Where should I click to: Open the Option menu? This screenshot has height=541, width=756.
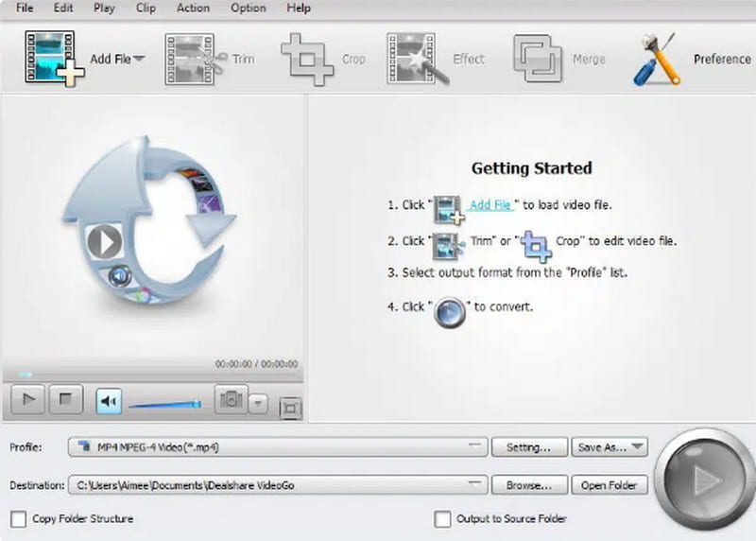pyautogui.click(x=249, y=9)
